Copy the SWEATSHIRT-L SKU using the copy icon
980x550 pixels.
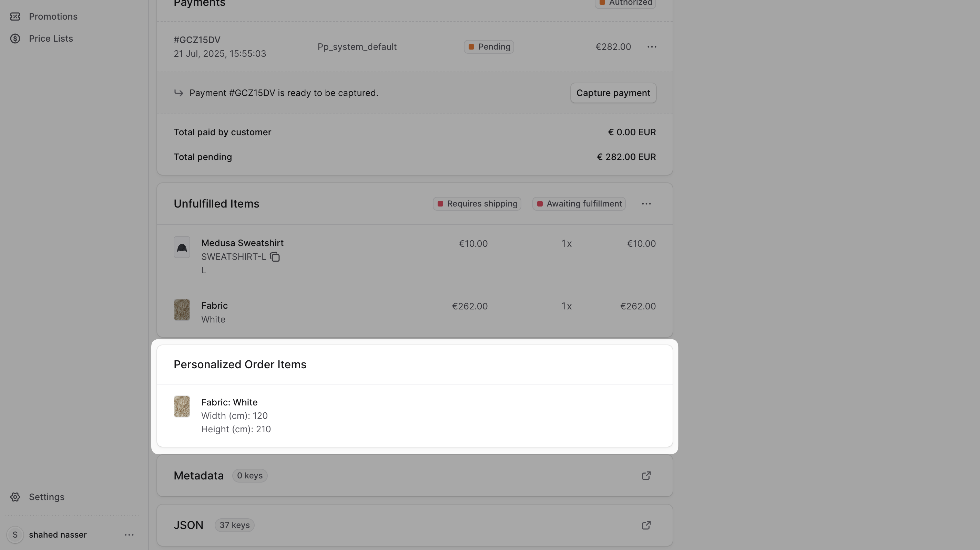click(275, 257)
